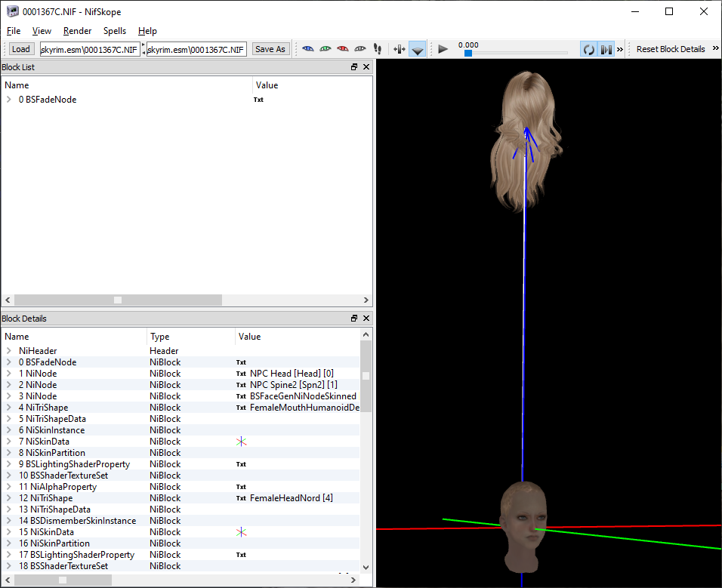
Task: Click the gray eye view icon
Action: [x=360, y=49]
